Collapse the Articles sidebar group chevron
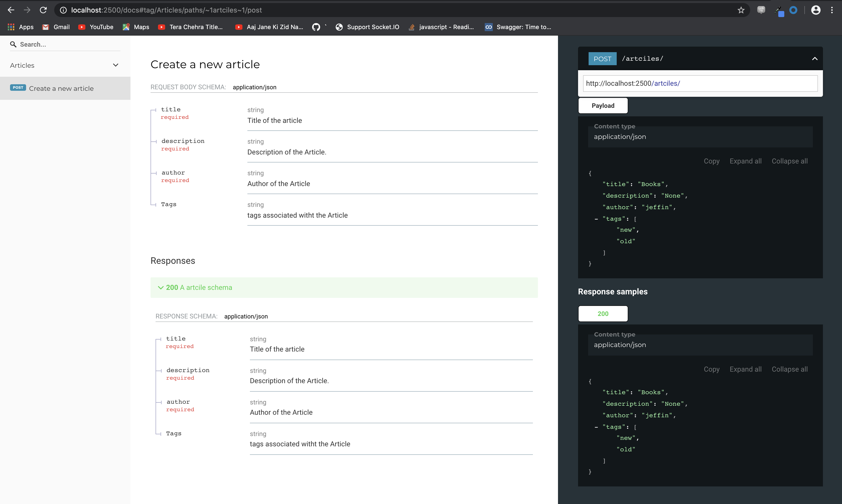This screenshot has height=504, width=842. point(115,65)
